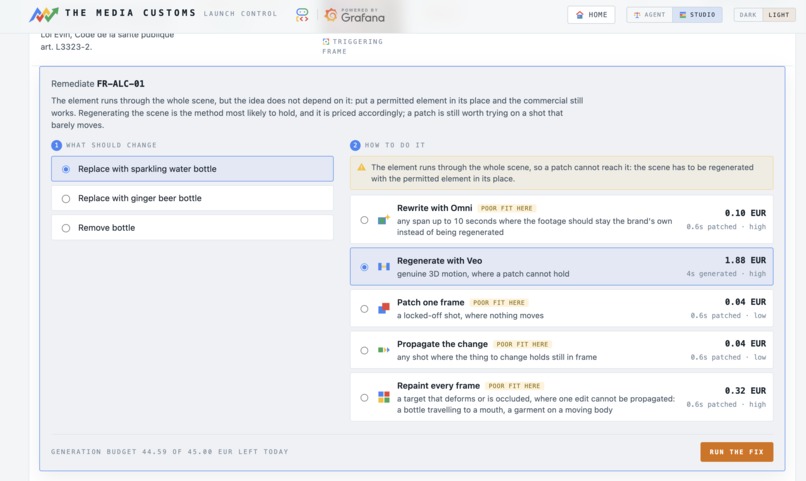The image size is (806, 481).
Task: Click the How To Do It step label
Action: (395, 145)
